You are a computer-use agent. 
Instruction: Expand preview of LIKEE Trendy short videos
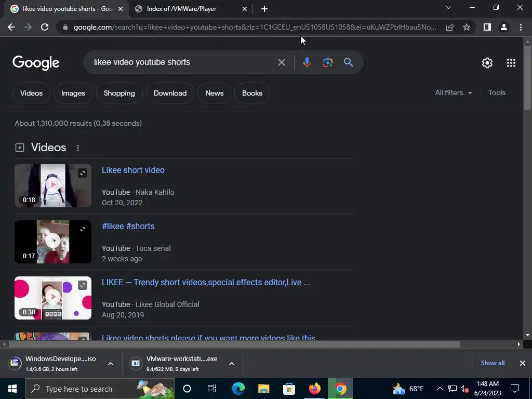(83, 285)
